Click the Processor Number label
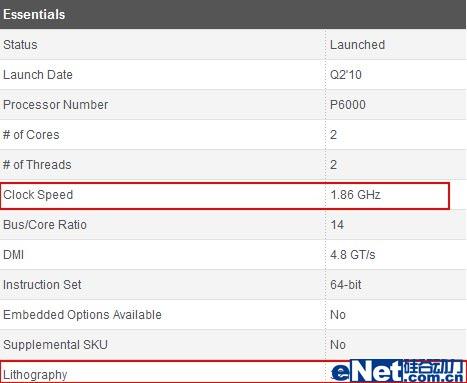Viewport: 467px width, 383px height. tap(55, 105)
